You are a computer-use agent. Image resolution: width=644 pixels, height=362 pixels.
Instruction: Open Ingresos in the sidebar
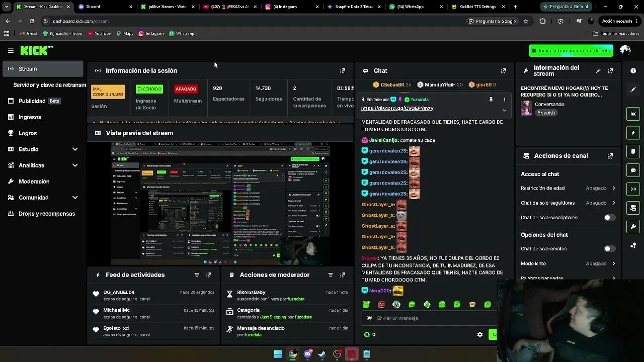click(43, 117)
